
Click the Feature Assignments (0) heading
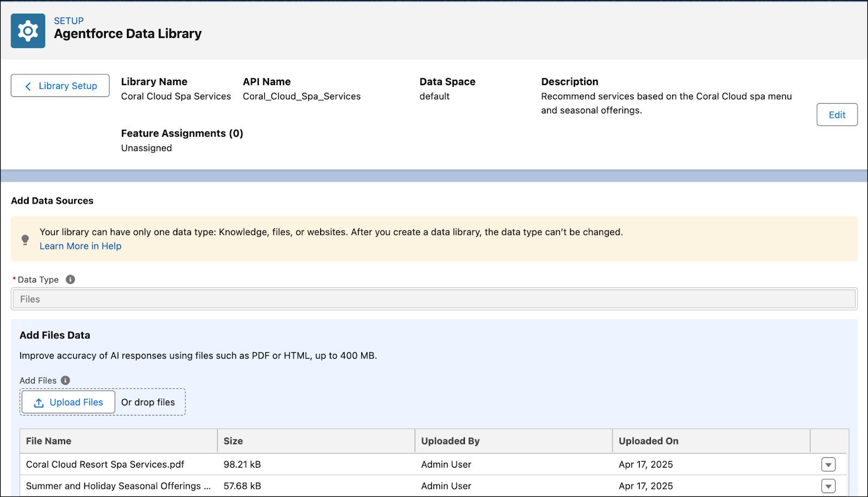point(182,133)
